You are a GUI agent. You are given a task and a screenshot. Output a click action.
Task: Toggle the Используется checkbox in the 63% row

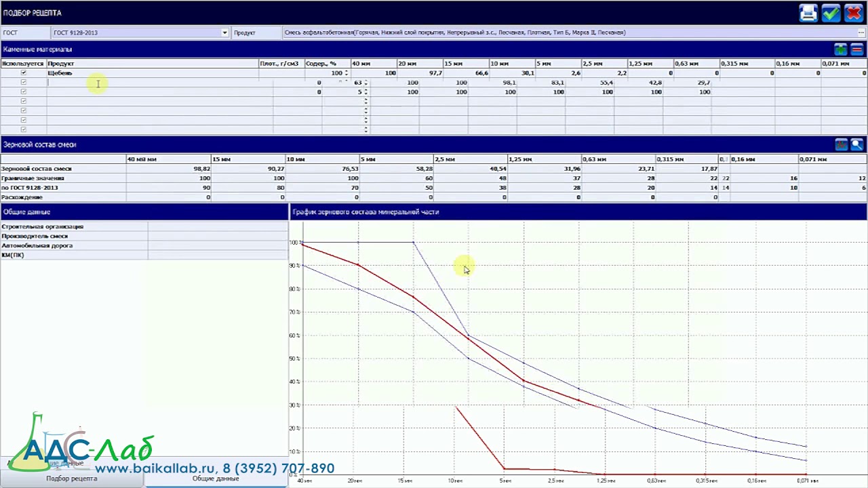click(x=24, y=82)
